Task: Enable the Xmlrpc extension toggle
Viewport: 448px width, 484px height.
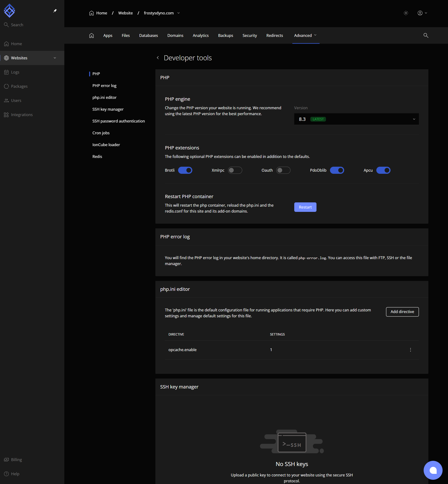Action: click(x=235, y=170)
